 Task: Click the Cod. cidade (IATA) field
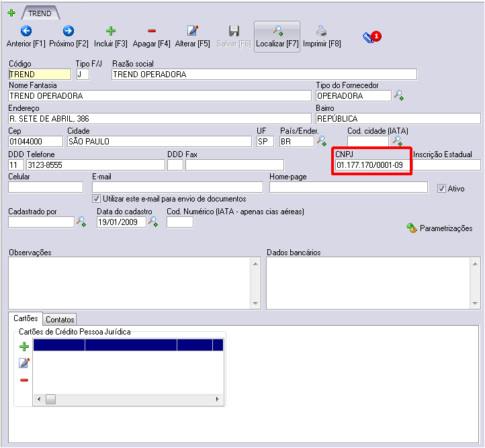tap(367, 141)
